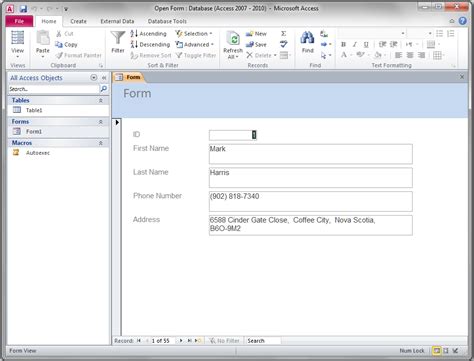Open the View button in the ribbon
The width and height of the screenshot is (474, 361).
click(x=17, y=44)
